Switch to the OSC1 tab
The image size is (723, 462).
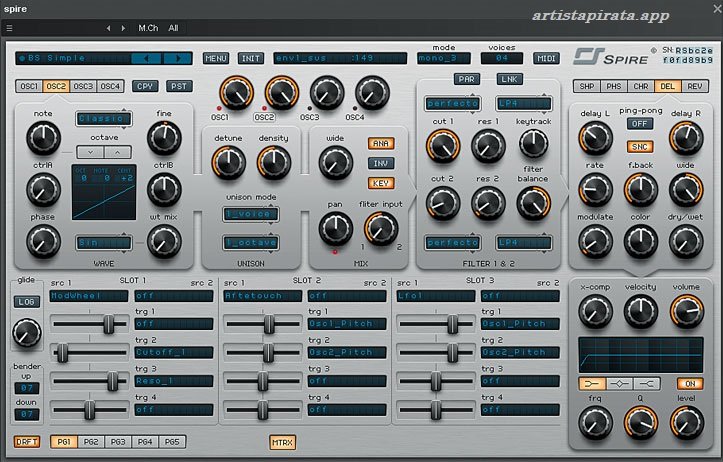(29, 86)
